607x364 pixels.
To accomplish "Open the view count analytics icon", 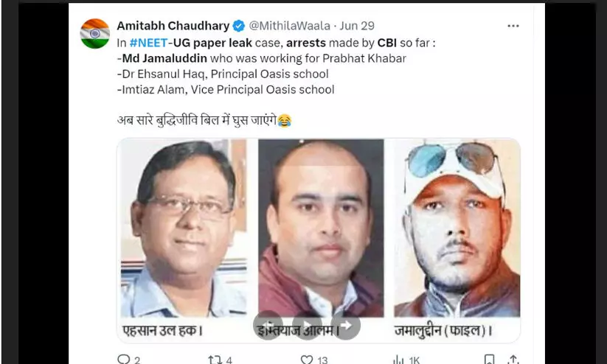I will tap(398, 360).
